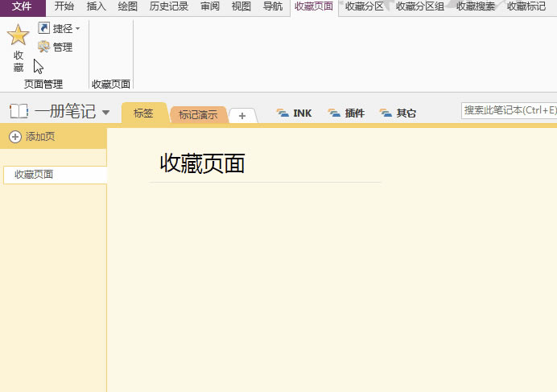Open the 历史记录 ribbon tab

(169, 6)
